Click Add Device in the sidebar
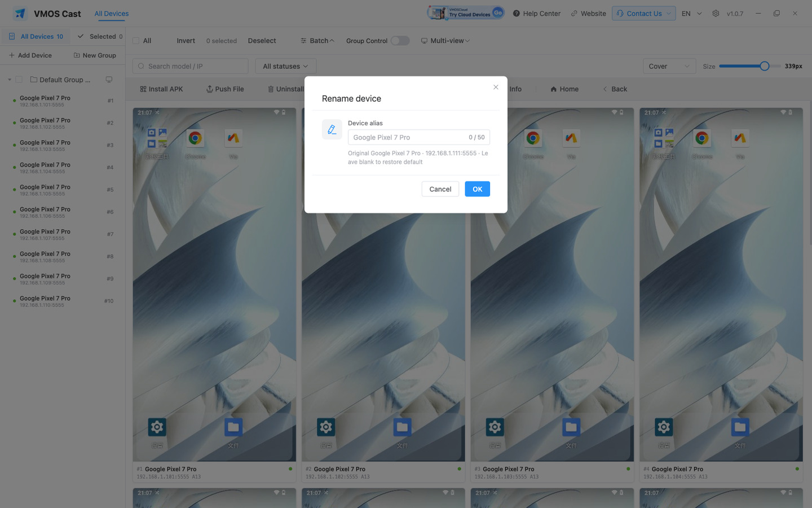 pyautogui.click(x=30, y=55)
